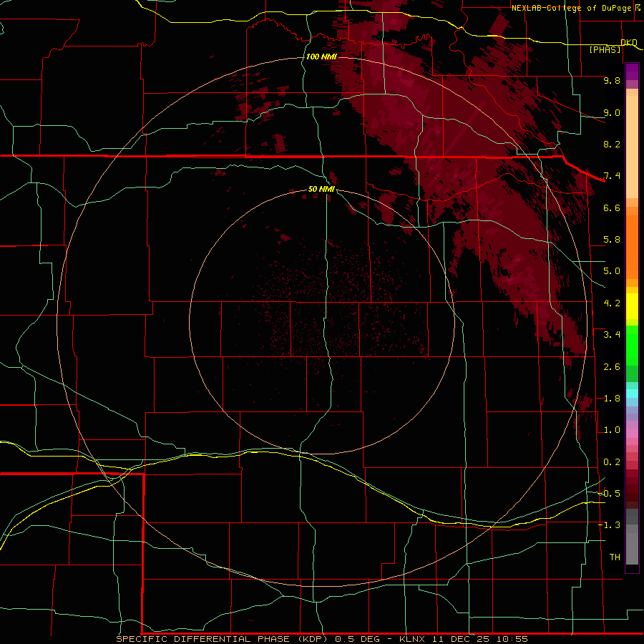The height and width of the screenshot is (644, 644).
Task: Click the TH threshold label on the scale
Action: click(615, 557)
